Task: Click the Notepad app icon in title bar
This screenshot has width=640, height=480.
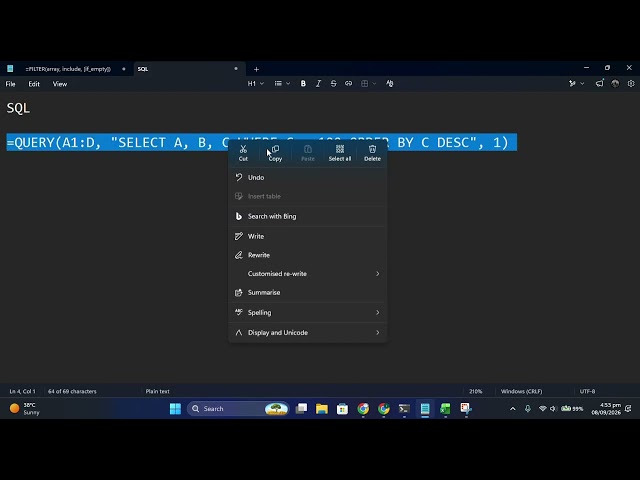Action: tap(10, 69)
